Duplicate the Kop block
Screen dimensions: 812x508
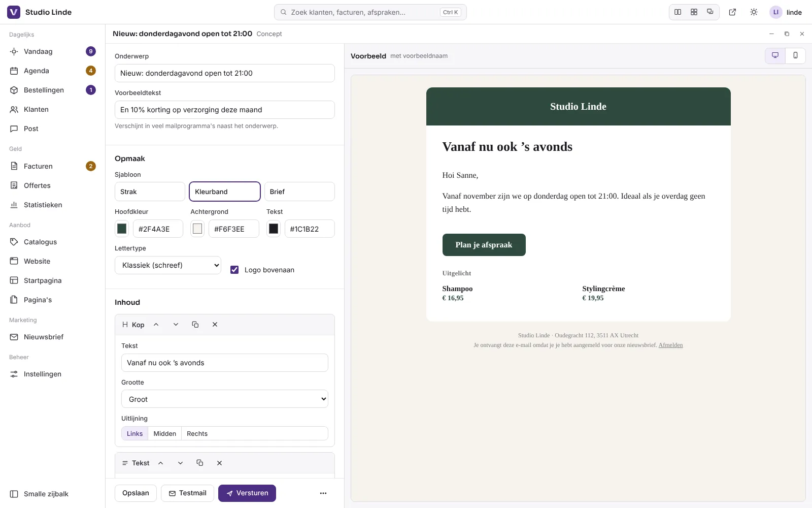[195, 325]
